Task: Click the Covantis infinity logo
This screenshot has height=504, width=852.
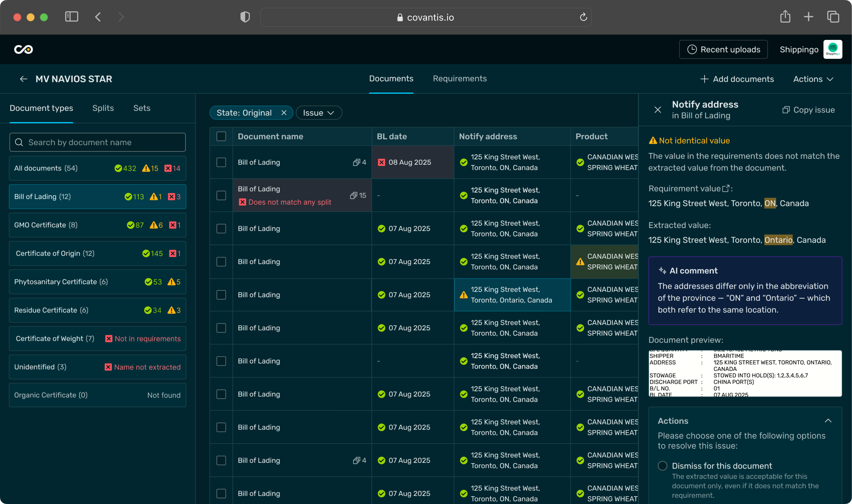Action: pyautogui.click(x=23, y=49)
